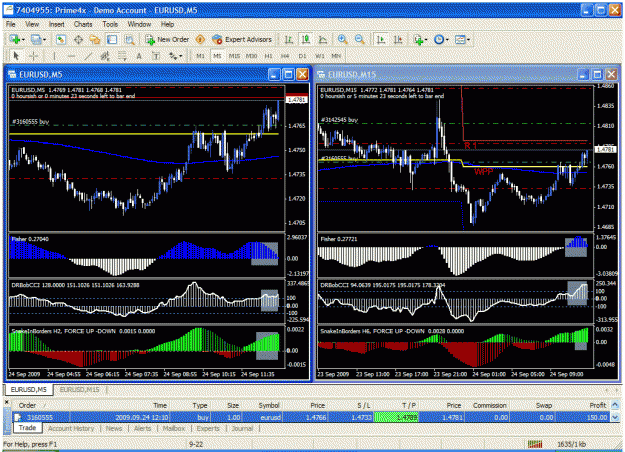Switch timeframe to M15
Viewport: 625px width, 452px height.
point(234,56)
